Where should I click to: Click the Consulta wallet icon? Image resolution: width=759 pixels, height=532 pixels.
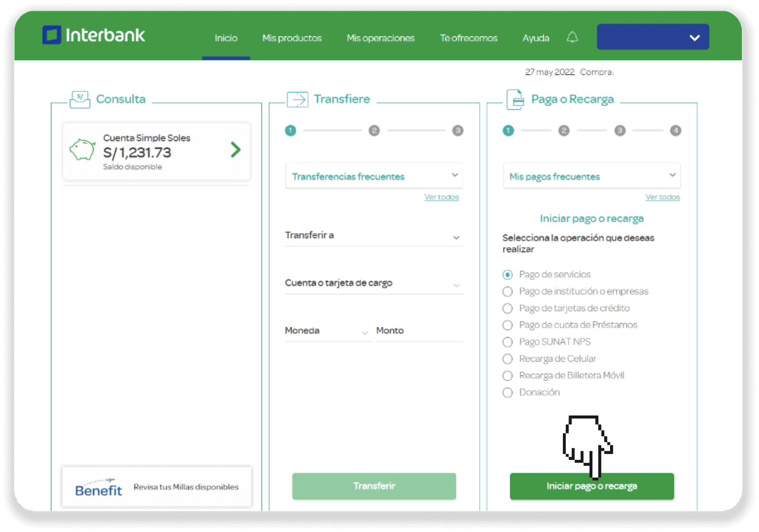pos(80,100)
